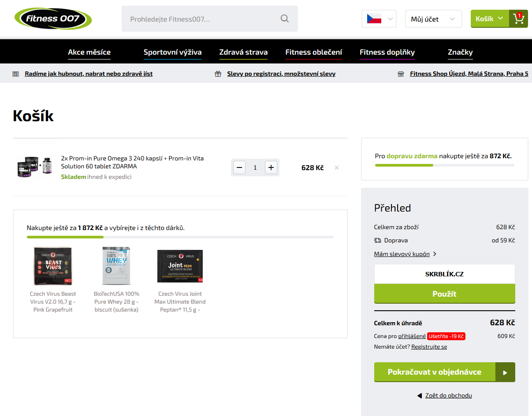This screenshot has height=420, width=532.
Task: Open Radíme jak hubnout, nabrat link
Action: click(89, 74)
